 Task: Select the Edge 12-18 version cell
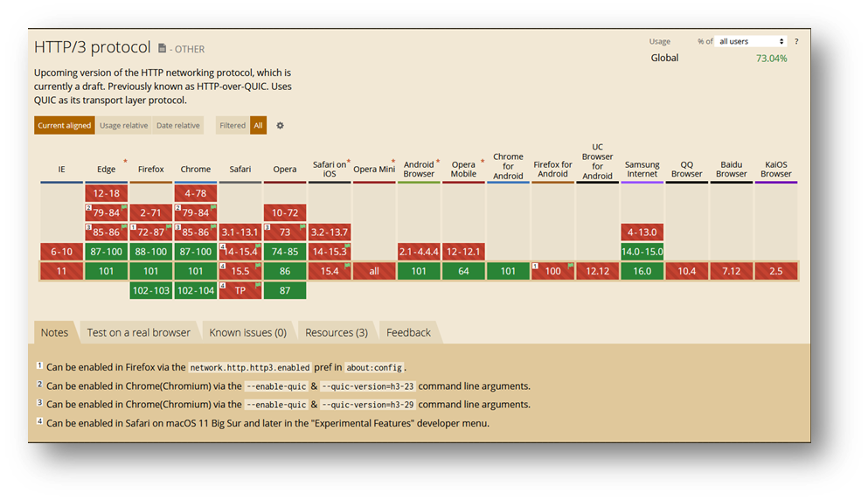107,193
